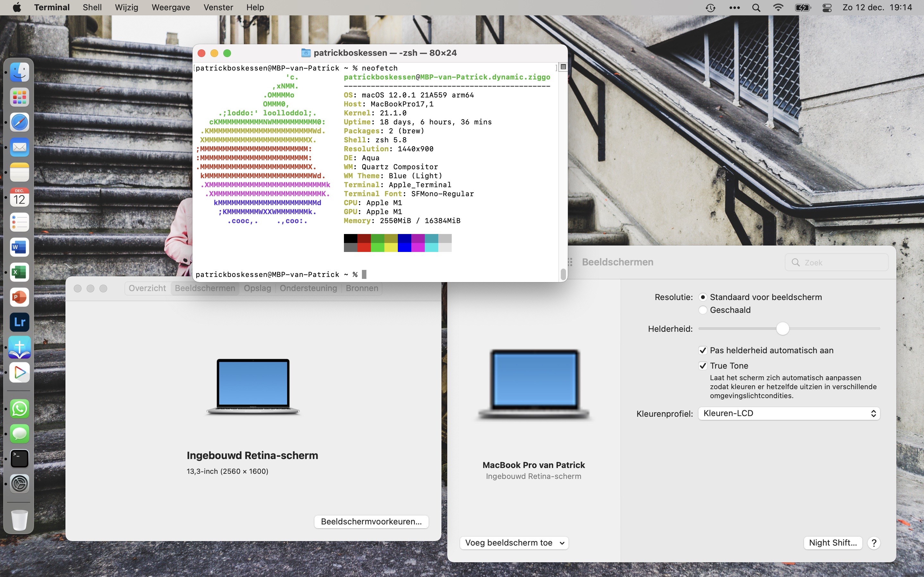Viewport: 924px width, 577px height.
Task: Click the Night Shift button
Action: tap(832, 543)
